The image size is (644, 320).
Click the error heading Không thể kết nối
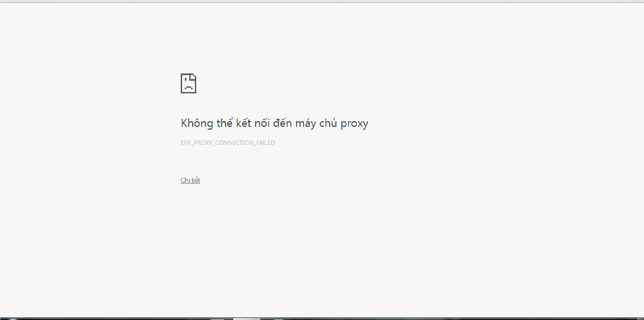274,123
